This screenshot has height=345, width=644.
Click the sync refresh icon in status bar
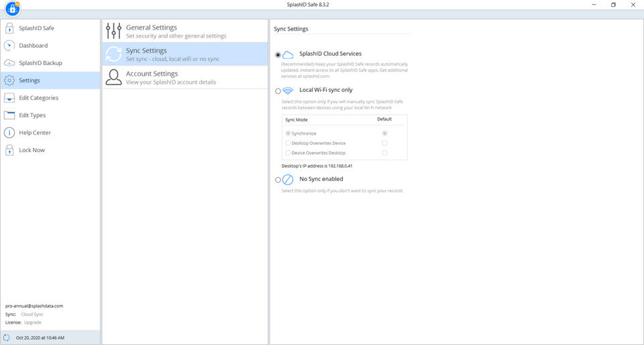tap(7, 338)
